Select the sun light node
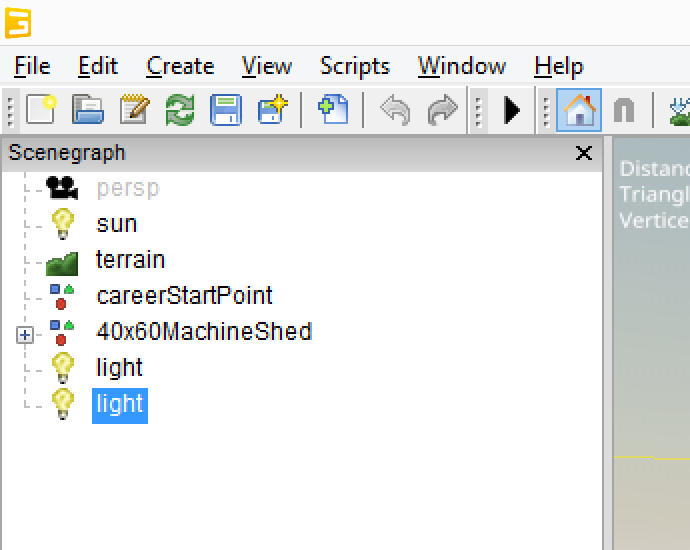Screen dimensions: 690x550 coord(116,224)
